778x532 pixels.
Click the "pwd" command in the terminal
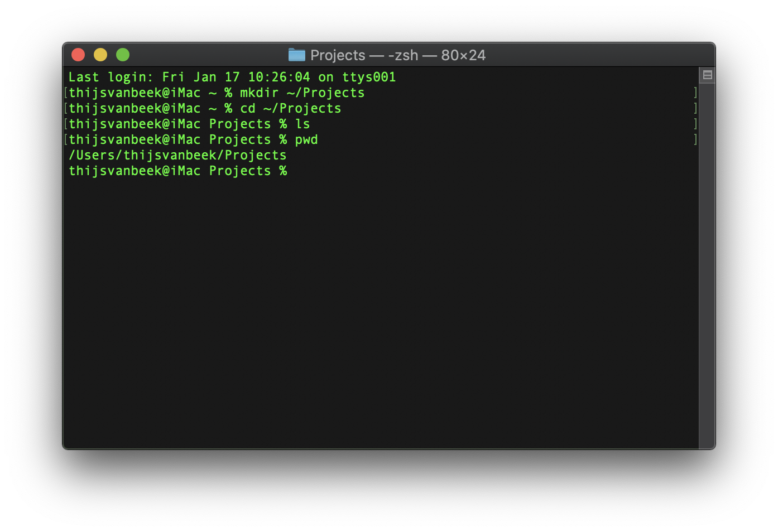click(x=306, y=139)
